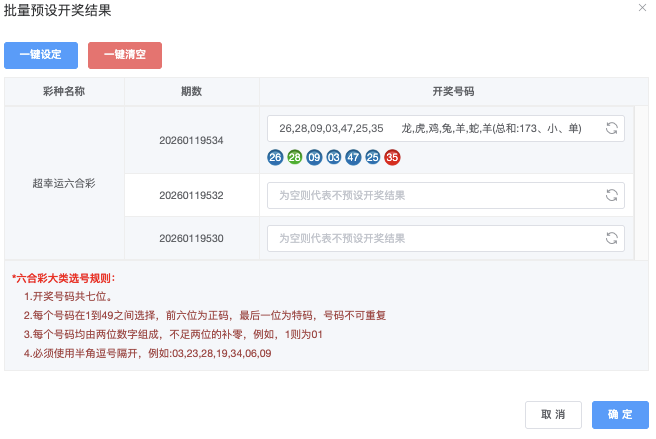Viewport: 656px width, 439px height.
Task: Click the green number 28 ball
Action: [294, 157]
